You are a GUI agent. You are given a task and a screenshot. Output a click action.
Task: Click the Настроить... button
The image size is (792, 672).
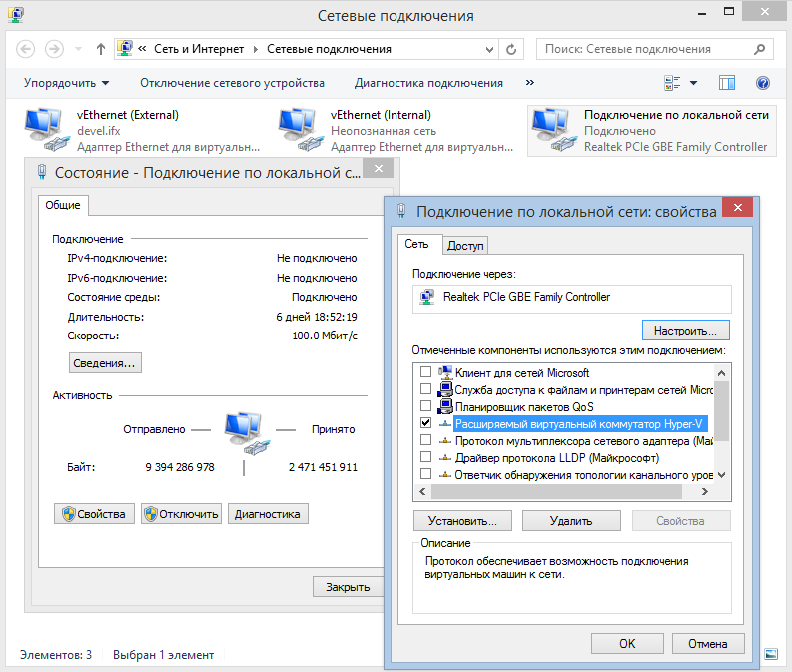coord(685,330)
